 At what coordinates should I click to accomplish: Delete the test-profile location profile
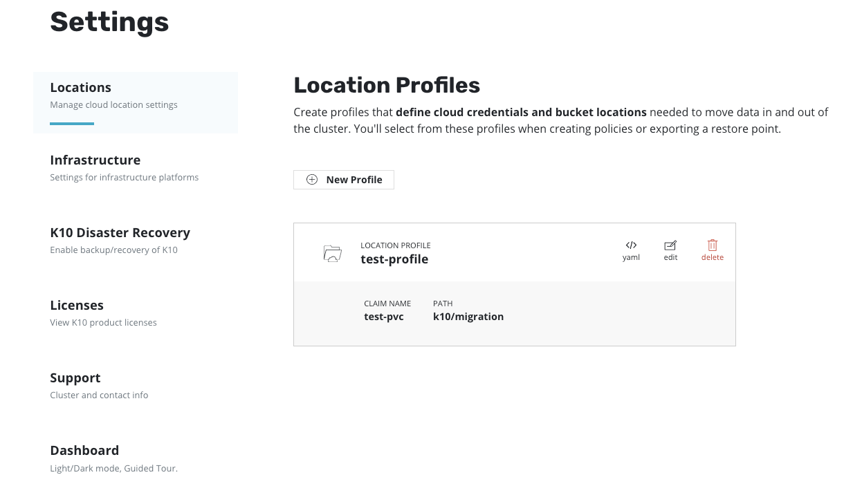tap(712, 250)
